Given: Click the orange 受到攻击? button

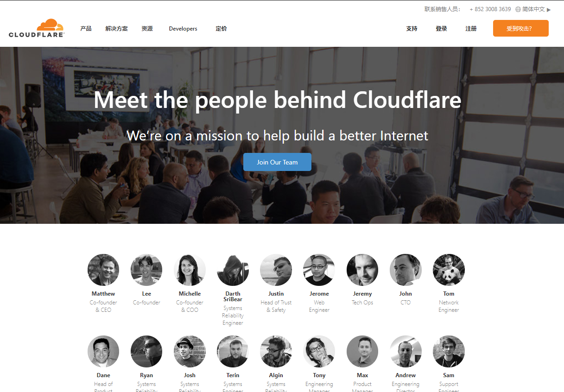Looking at the screenshot, I should (x=521, y=28).
